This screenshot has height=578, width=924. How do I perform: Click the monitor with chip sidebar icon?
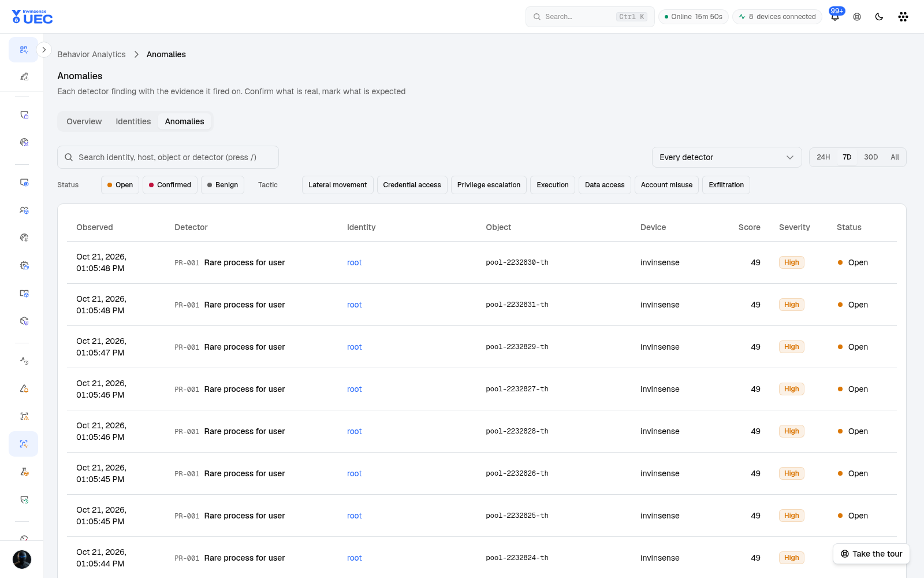point(24,182)
